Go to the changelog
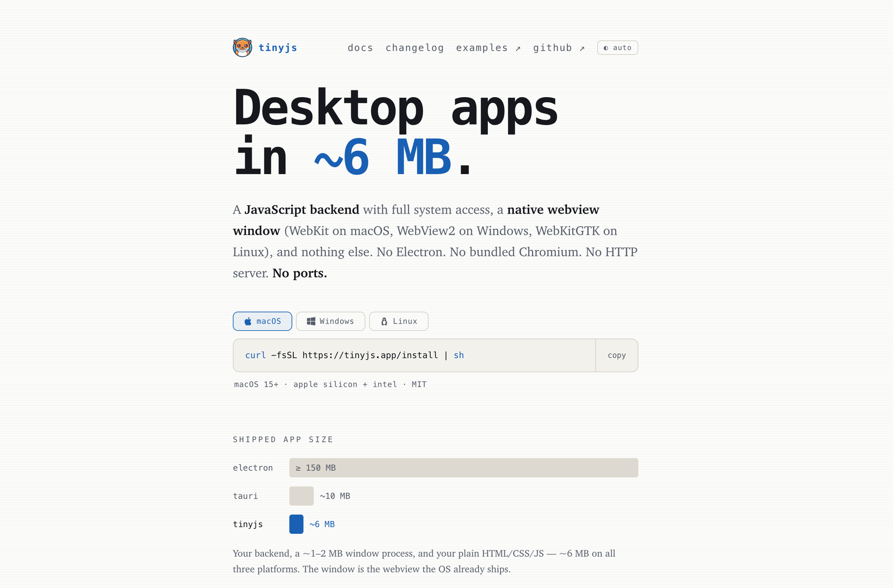 click(415, 48)
